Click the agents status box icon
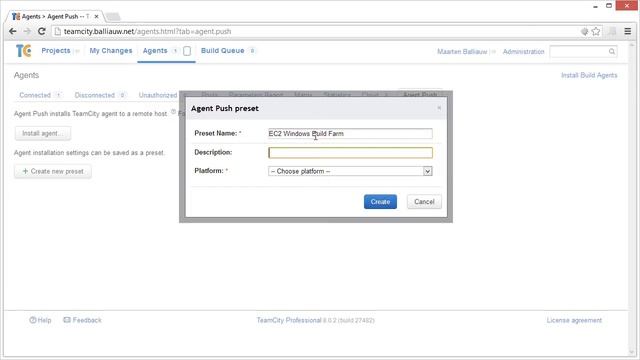 tap(187, 51)
